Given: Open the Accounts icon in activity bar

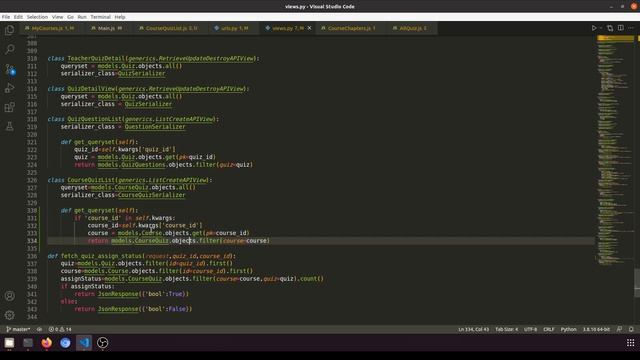Looking at the screenshot, I should tap(9, 296).
